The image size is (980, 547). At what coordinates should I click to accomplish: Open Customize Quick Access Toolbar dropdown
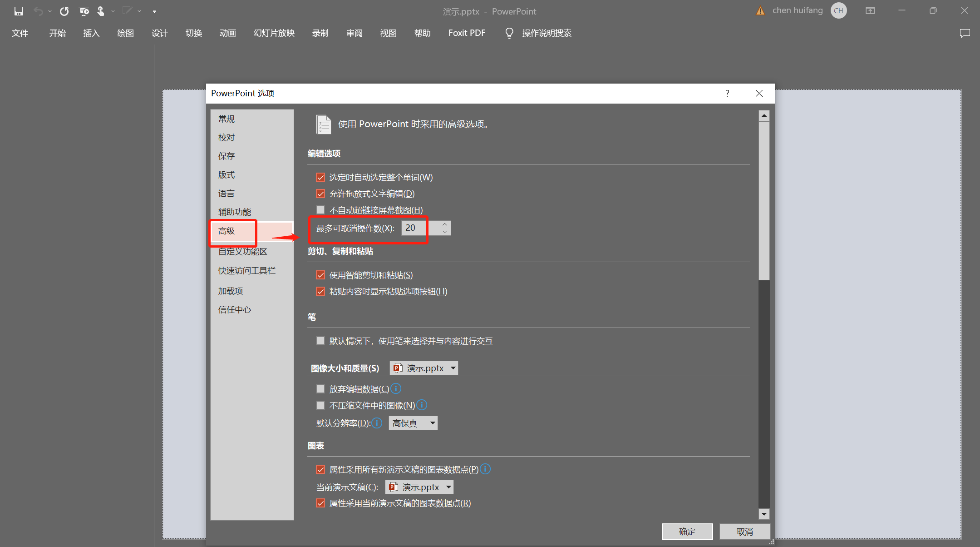154,11
